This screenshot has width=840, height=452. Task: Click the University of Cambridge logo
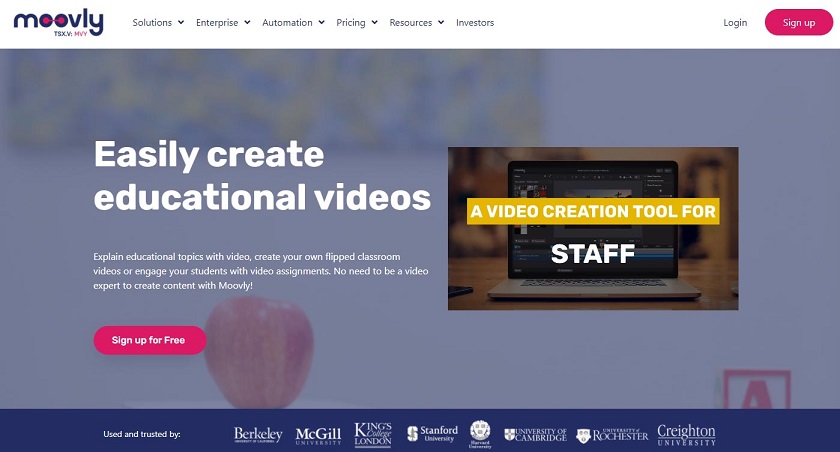535,434
